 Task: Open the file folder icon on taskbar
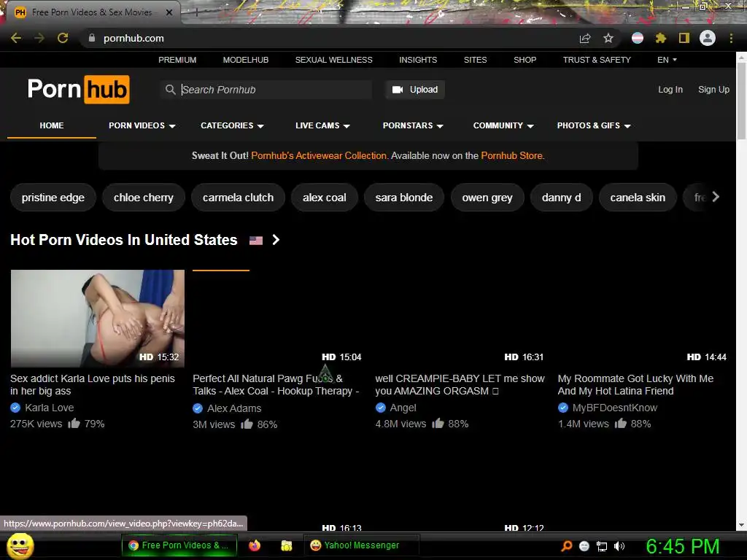286,545
